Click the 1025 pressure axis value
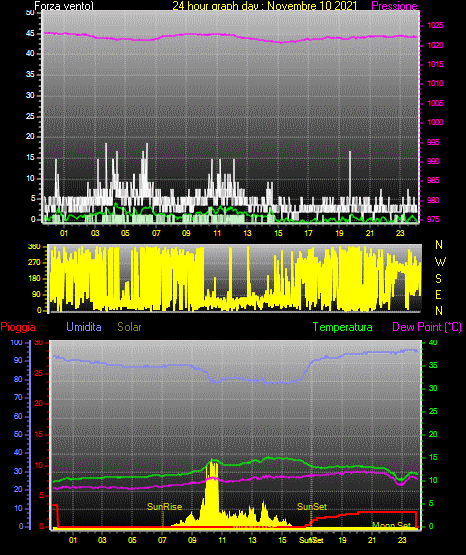466x555 pixels. (x=435, y=25)
